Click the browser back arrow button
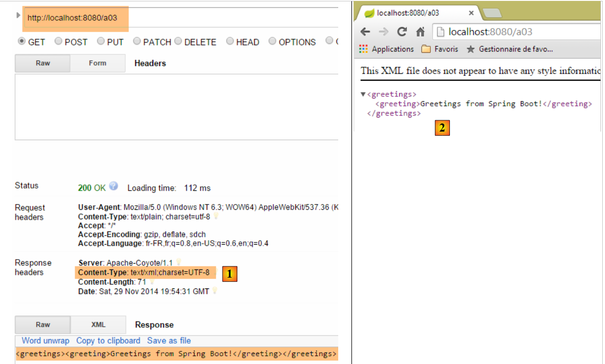Screen dimensions: 605x364 point(365,32)
